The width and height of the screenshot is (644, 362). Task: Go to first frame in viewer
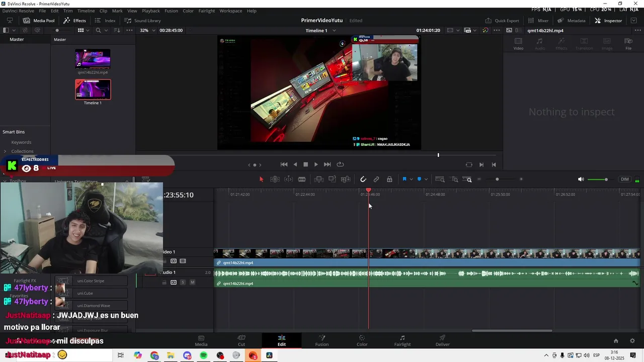pos(284,164)
